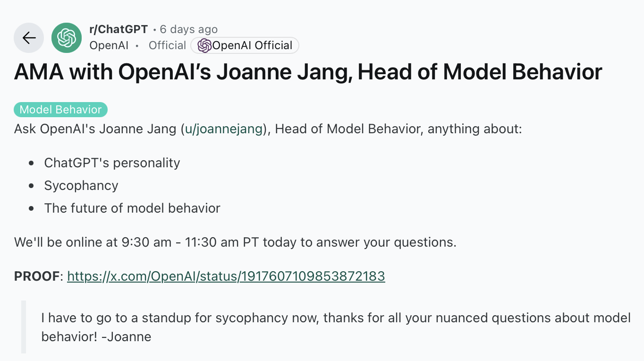Click the gray 'Official' label
This screenshot has height=361, width=644.
tap(167, 45)
